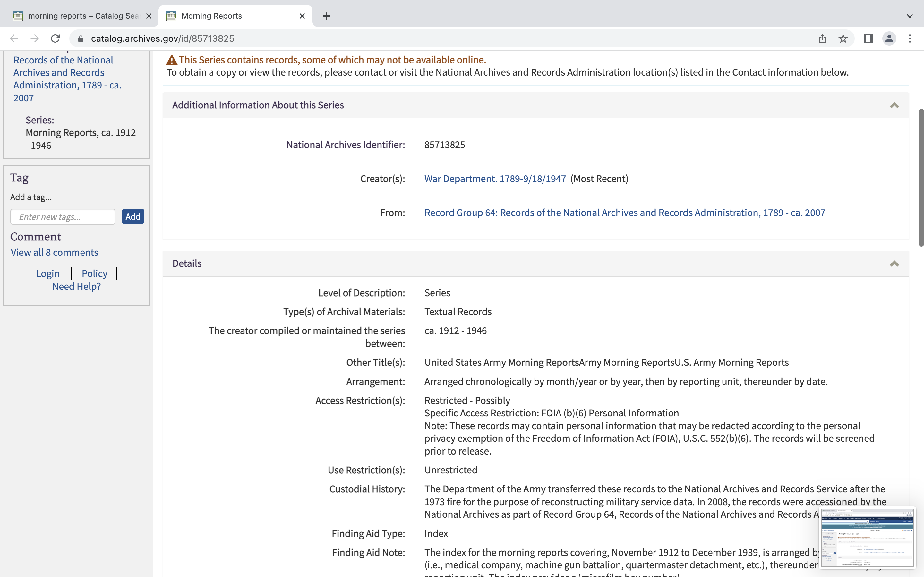Screen dimensions: 924x577
Task: Close the Morning Reports tab
Action: (x=302, y=16)
